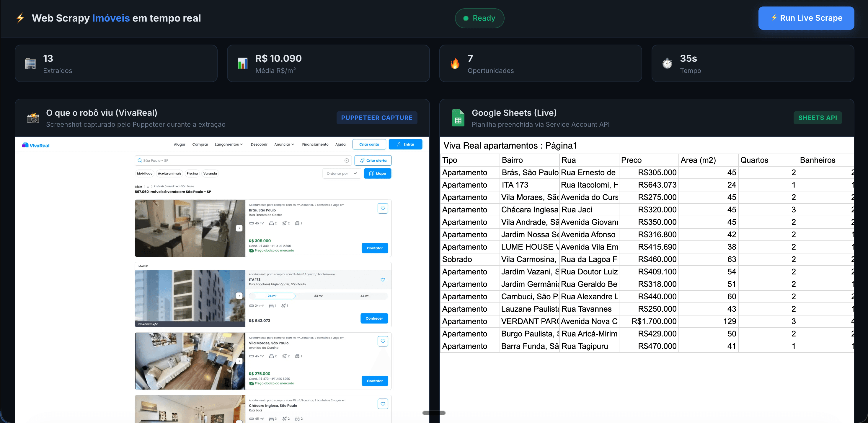
Task: Click the fire icon on Oportunidades card
Action: tap(455, 64)
